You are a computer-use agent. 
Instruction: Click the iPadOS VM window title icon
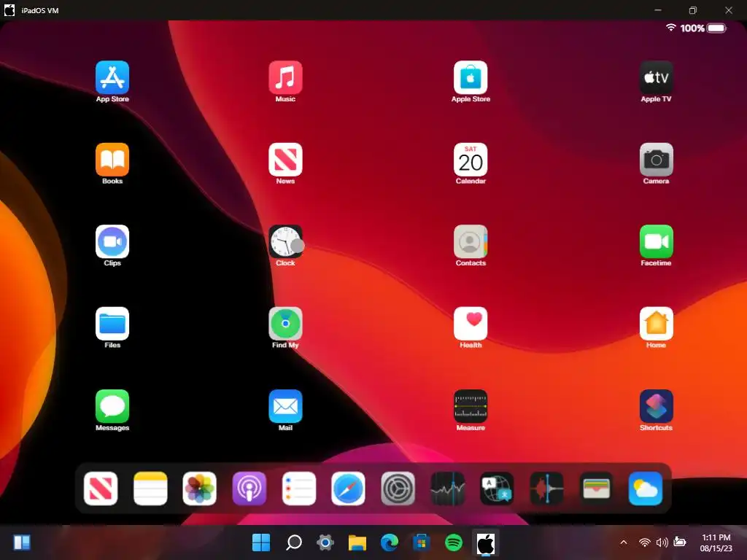tap(9, 10)
